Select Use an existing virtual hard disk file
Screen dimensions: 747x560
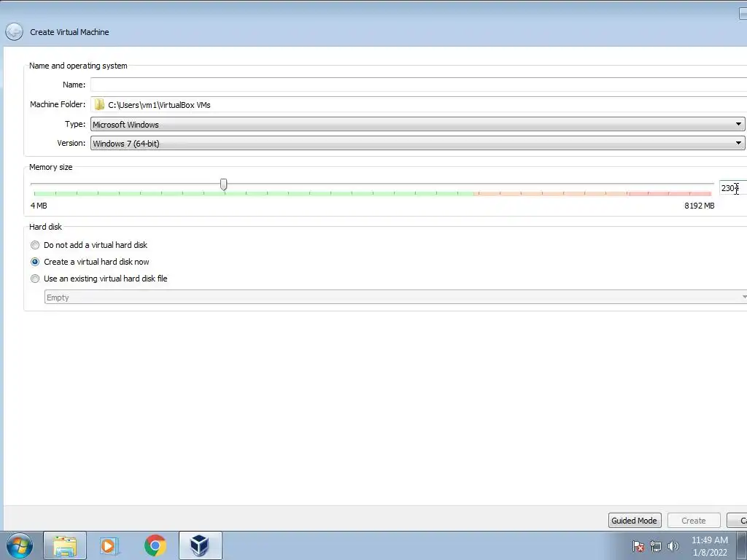click(99, 279)
